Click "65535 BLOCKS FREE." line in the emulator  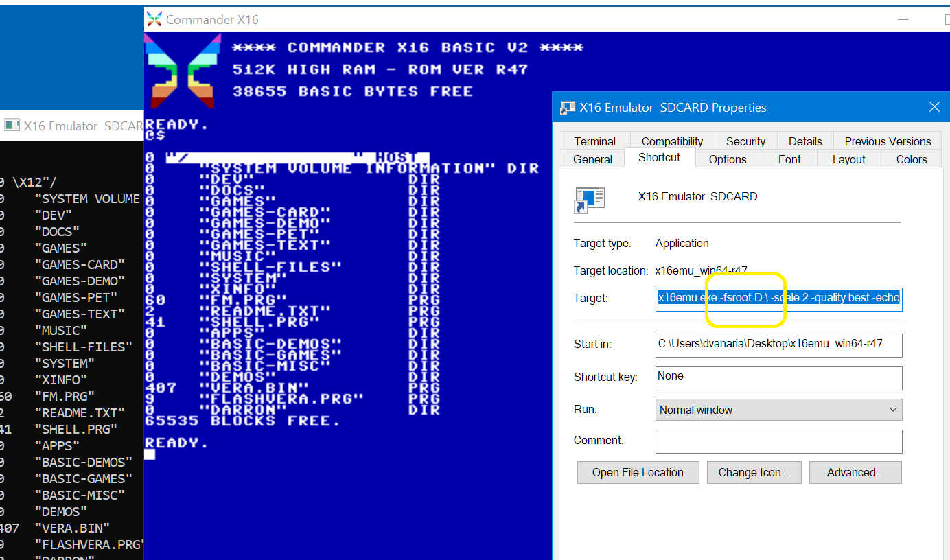pos(242,421)
